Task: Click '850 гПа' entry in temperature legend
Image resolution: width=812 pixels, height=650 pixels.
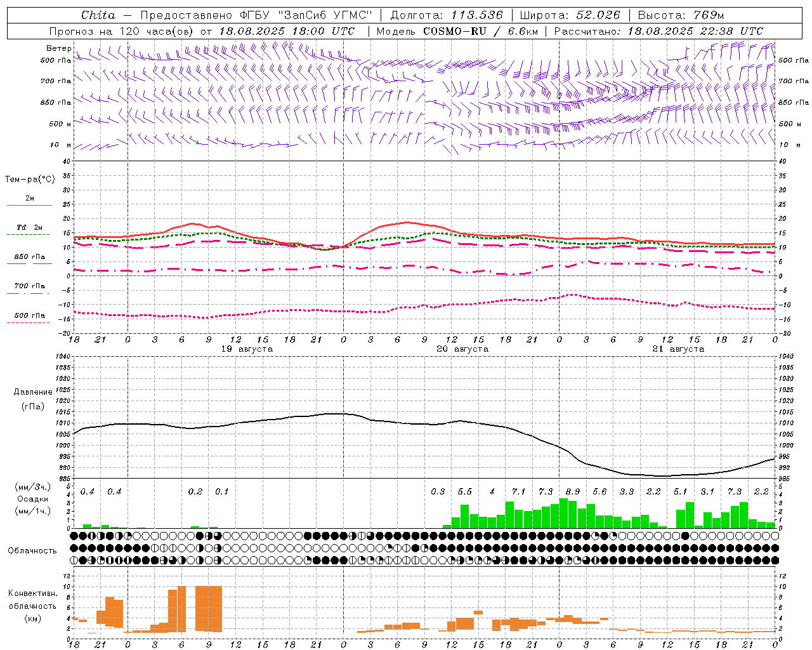Action: pyautogui.click(x=30, y=257)
